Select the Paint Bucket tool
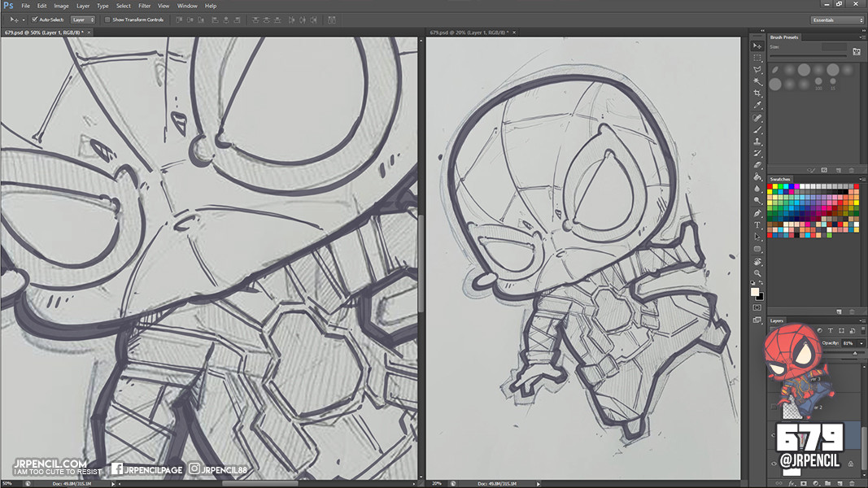 coord(757,177)
